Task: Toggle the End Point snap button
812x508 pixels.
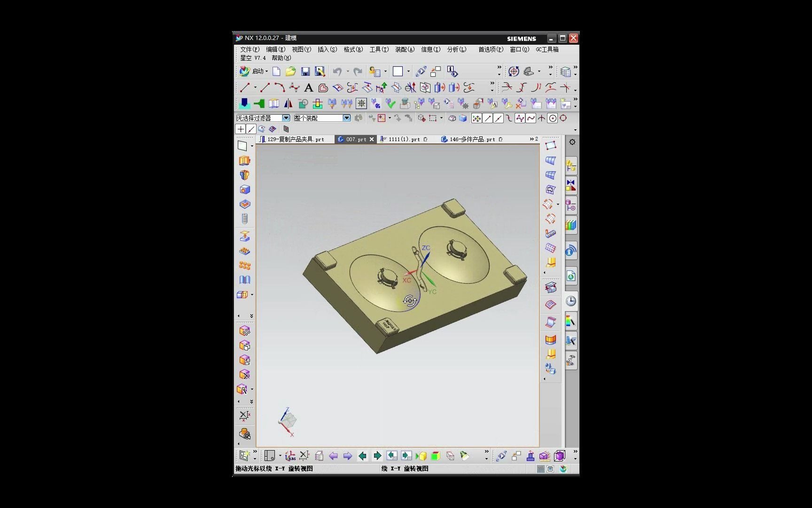Action: coord(488,119)
